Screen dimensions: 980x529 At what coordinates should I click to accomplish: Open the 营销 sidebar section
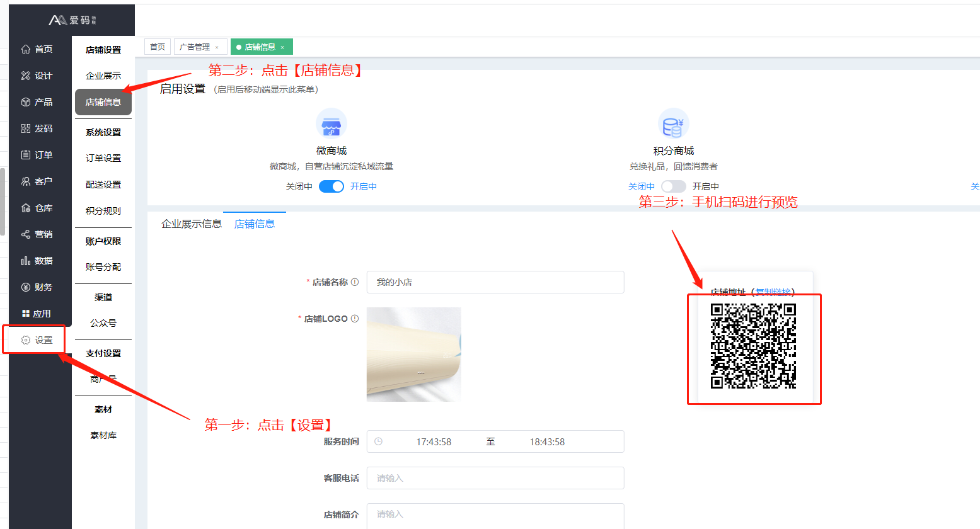(x=37, y=234)
